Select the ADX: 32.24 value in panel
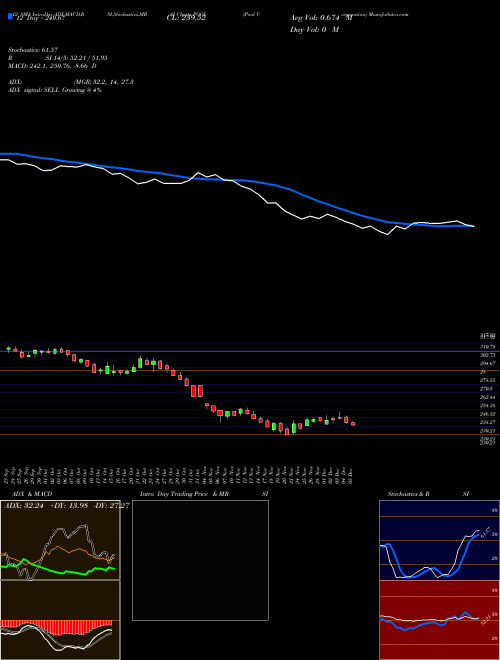 point(22,505)
